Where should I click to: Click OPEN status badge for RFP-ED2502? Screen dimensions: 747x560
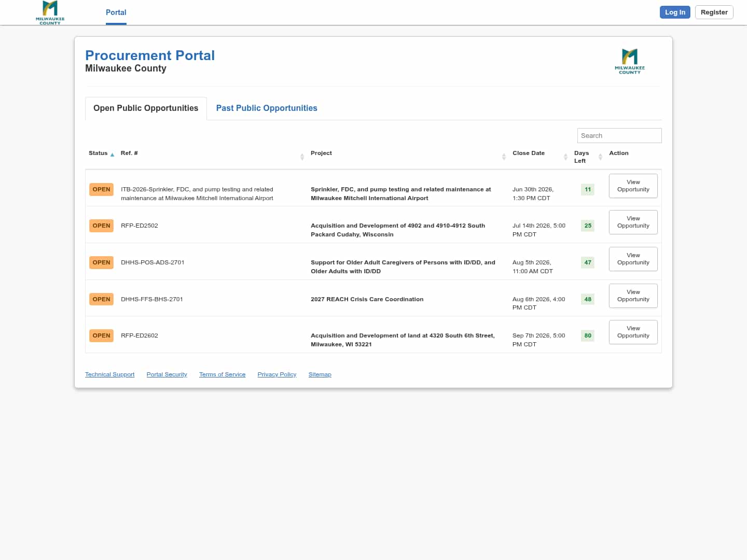(101, 226)
